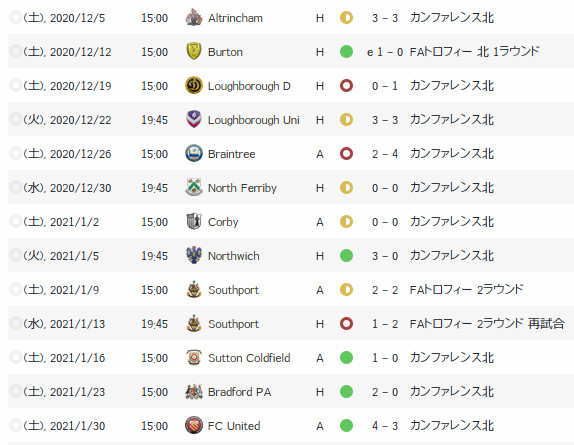Image resolution: width=574 pixels, height=445 pixels.
Task: Select the radio button for 2020/12/5 match
Action: point(15,18)
